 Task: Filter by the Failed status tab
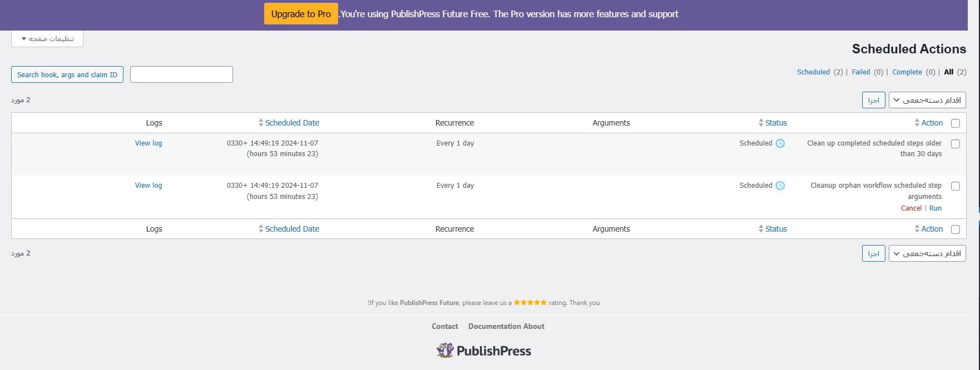(861, 72)
